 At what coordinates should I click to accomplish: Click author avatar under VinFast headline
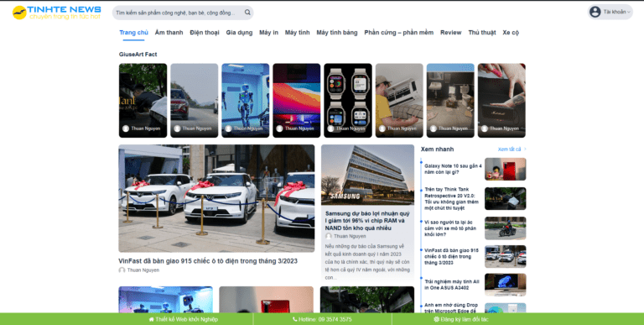point(122,270)
